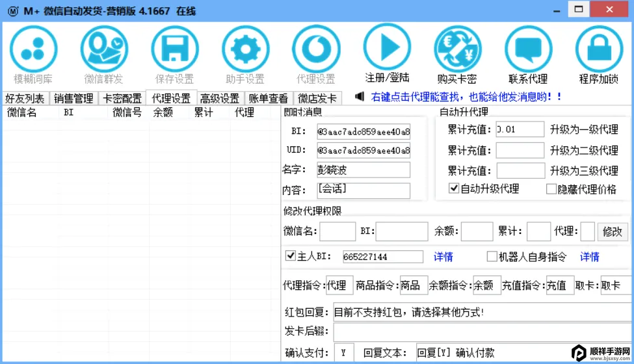Click the 红包回复 text field
Viewport: 634px width, 364px height.
[482, 312]
